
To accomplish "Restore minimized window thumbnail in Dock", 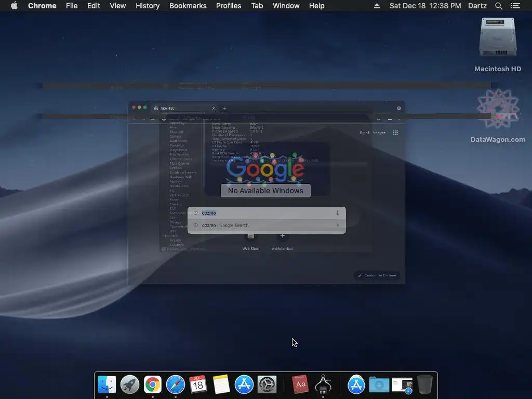I will [x=402, y=386].
